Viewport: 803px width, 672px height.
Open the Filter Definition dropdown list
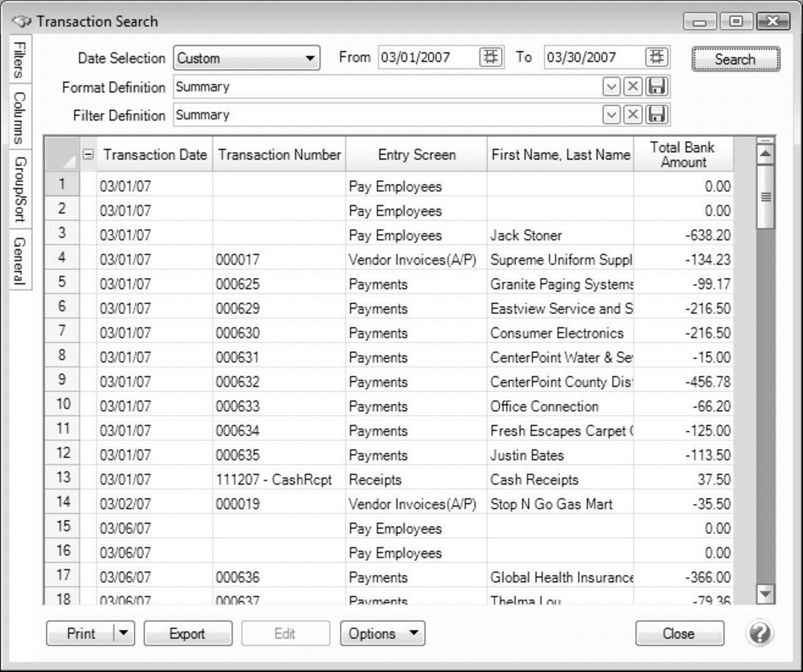[x=611, y=115]
